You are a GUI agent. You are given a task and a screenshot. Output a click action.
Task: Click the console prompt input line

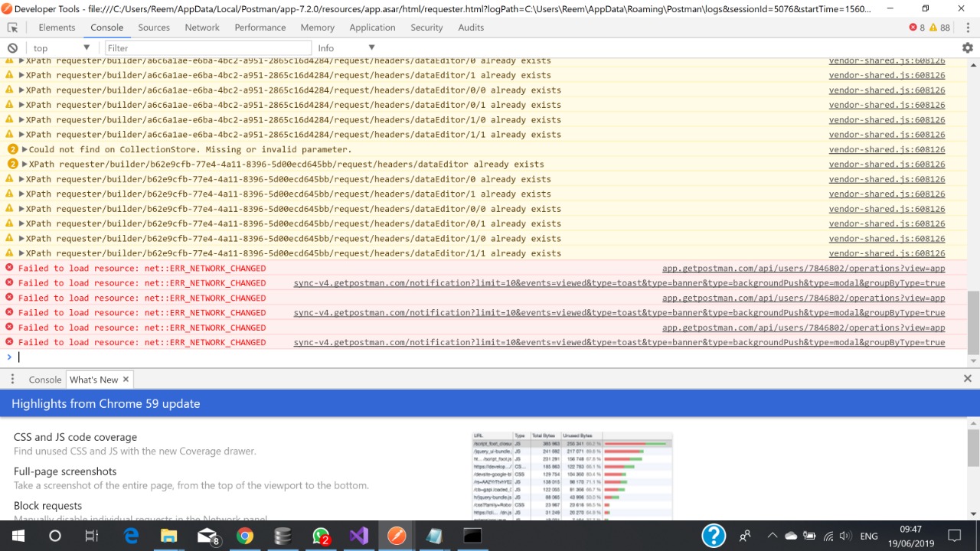[490, 357]
